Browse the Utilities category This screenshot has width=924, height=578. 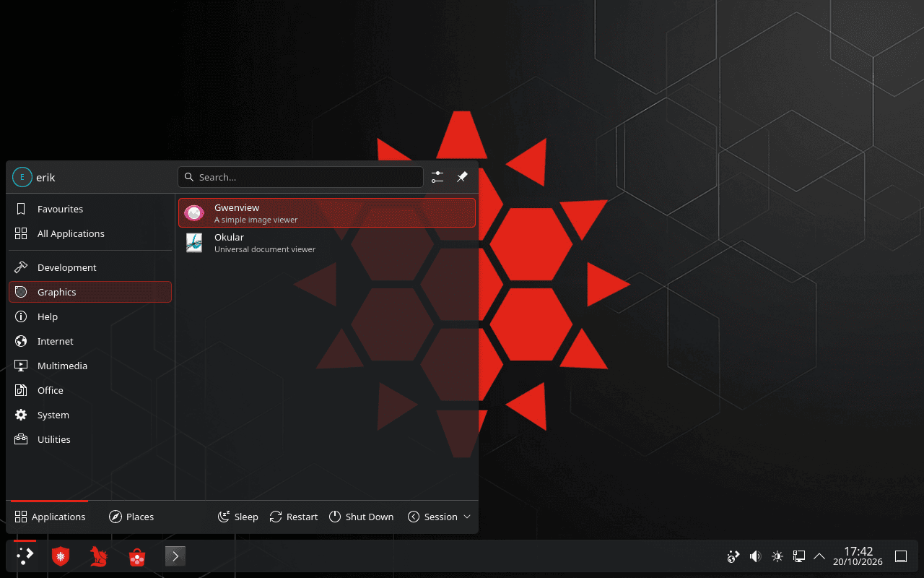pos(90,439)
